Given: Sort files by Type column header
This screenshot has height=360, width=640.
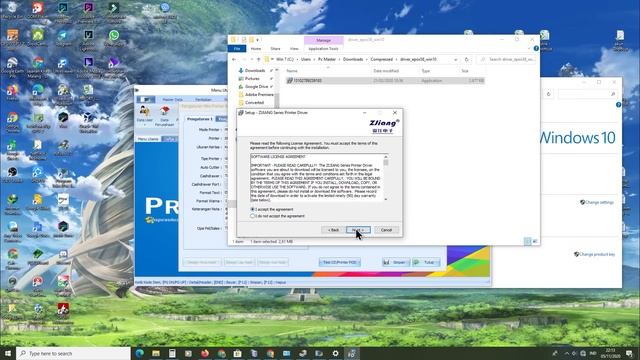Looking at the screenshot, I should tap(426, 71).
